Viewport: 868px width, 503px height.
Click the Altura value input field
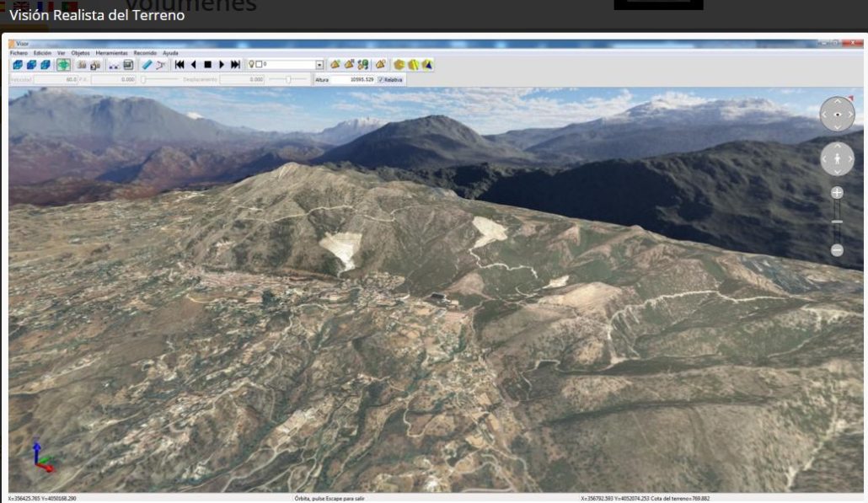click(x=352, y=80)
